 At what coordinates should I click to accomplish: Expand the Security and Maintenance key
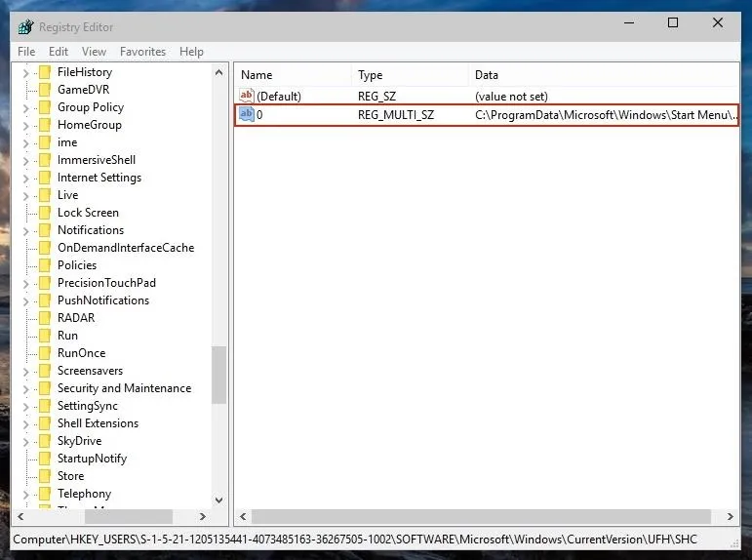pyautogui.click(x=26, y=389)
